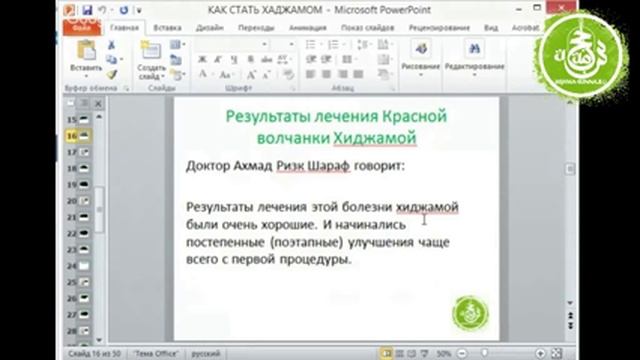The width and height of the screenshot is (640, 360).
Task: Toggle align text left
Action: click(x=311, y=74)
